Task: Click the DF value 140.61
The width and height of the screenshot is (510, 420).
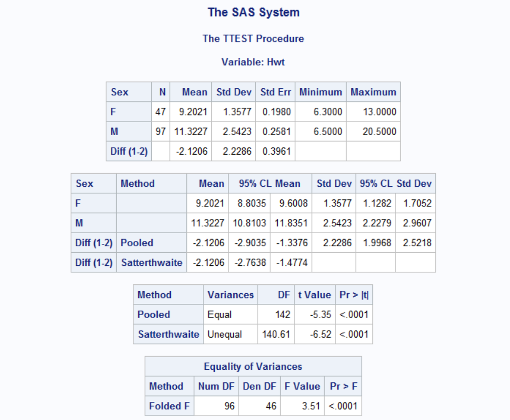Action: point(277,335)
